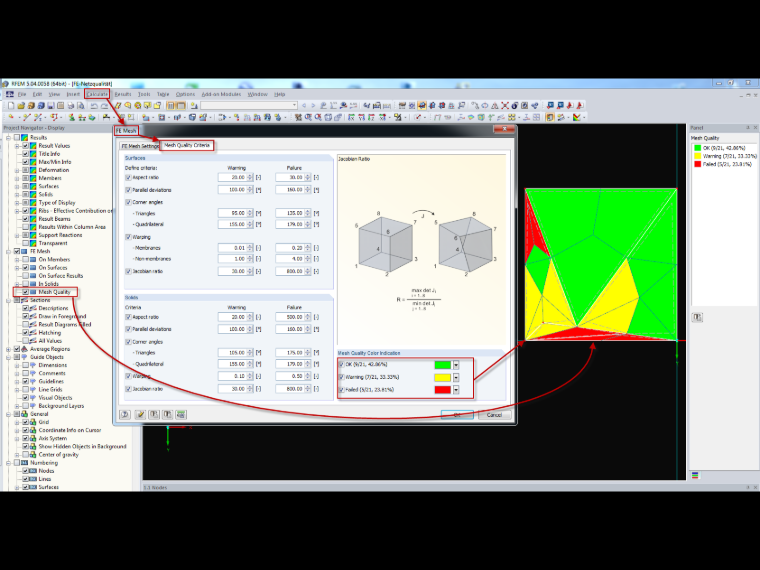Click the blue info sphere toolbar icon
The height and width of the screenshot is (570, 760).
click(x=514, y=105)
